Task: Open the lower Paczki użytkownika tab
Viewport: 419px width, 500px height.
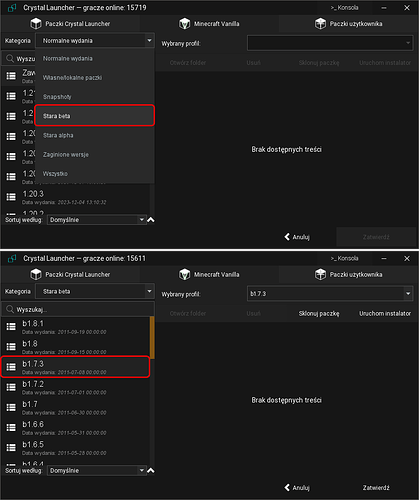Action: pos(349,275)
